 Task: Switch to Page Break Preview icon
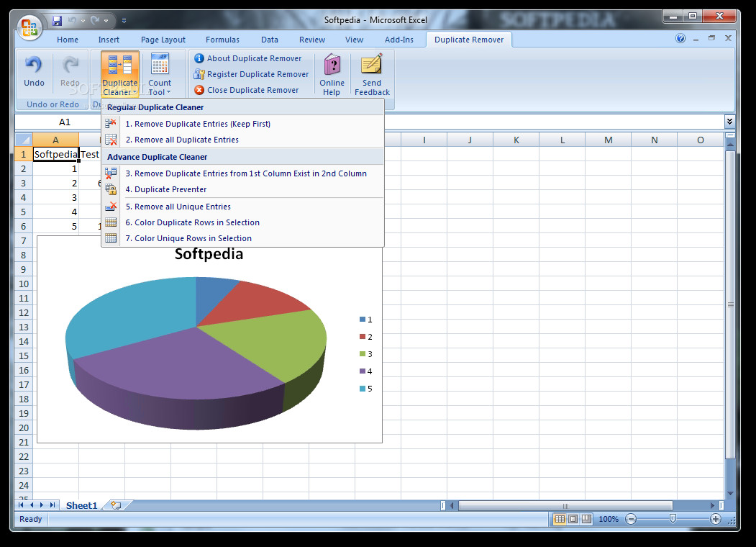click(x=586, y=519)
